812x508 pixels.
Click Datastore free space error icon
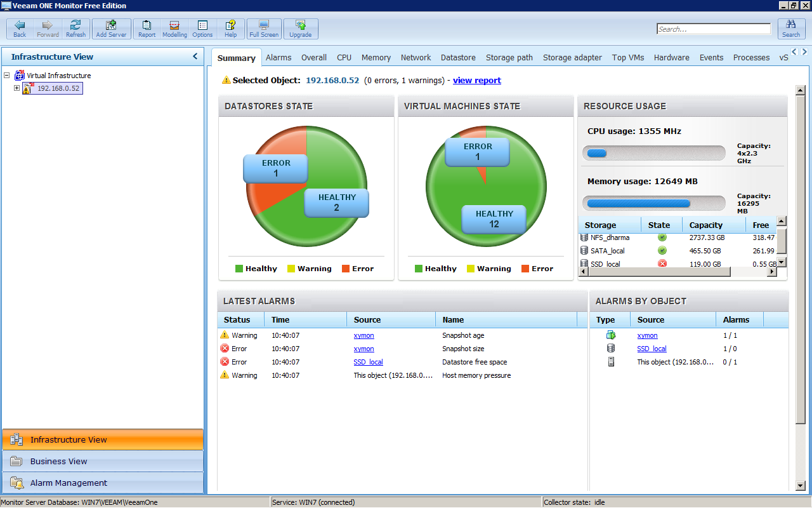click(225, 362)
